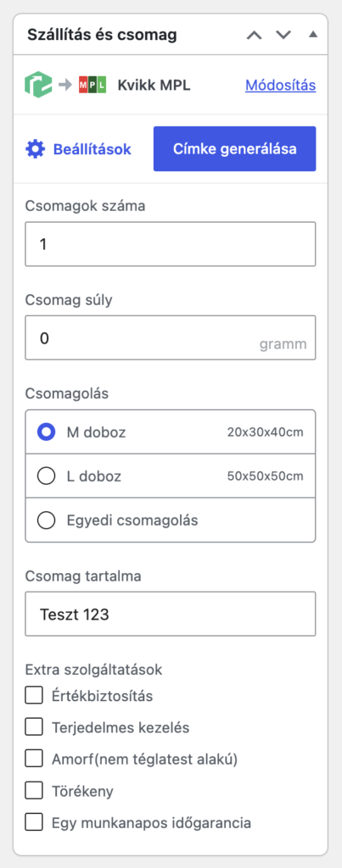This screenshot has width=342, height=868.
Task: Enable Egy munkanapos időgarancia checkbox
Action: point(34,822)
